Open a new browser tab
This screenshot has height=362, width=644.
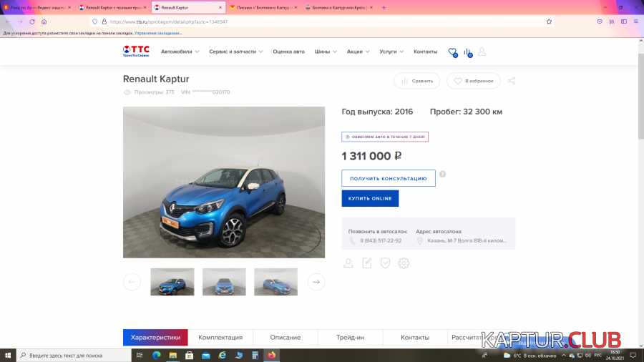384,7
